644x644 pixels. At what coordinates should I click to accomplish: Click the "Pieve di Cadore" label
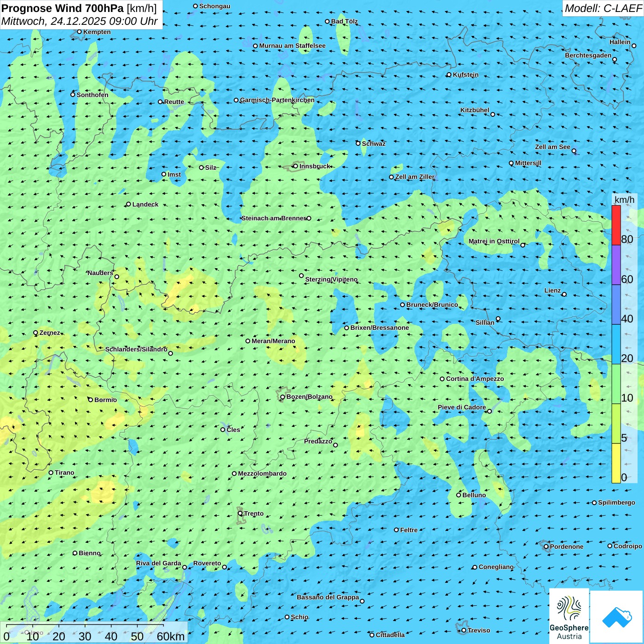462,407
